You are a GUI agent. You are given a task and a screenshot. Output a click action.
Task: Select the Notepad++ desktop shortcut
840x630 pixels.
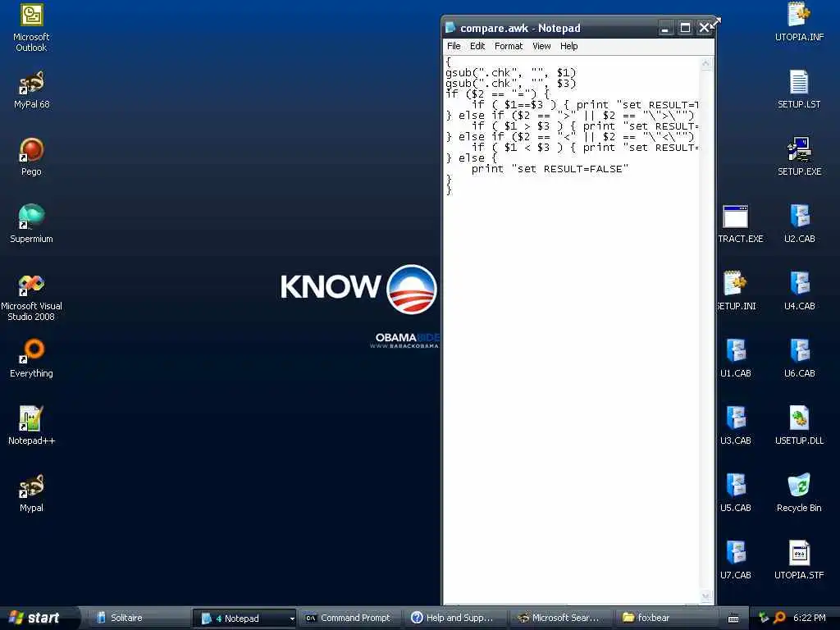pos(31,426)
